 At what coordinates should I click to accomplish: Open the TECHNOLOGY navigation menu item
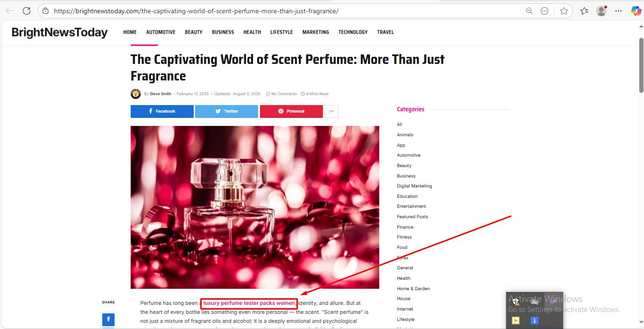click(353, 32)
